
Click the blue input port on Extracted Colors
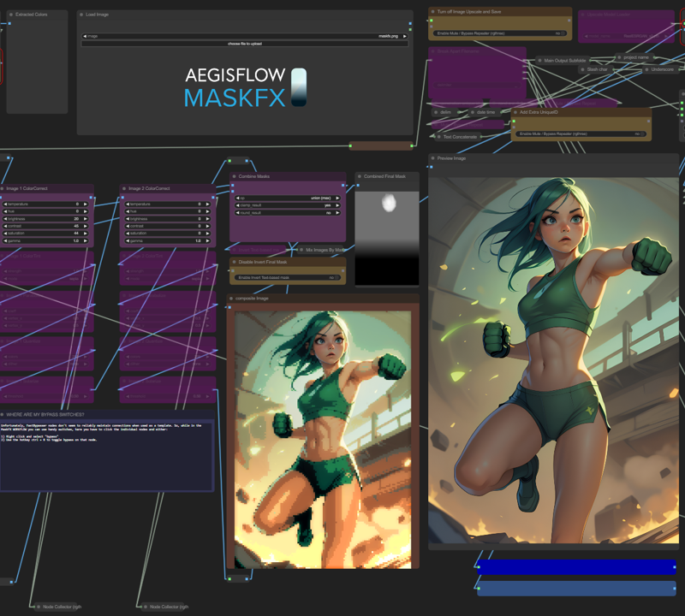(x=9, y=24)
